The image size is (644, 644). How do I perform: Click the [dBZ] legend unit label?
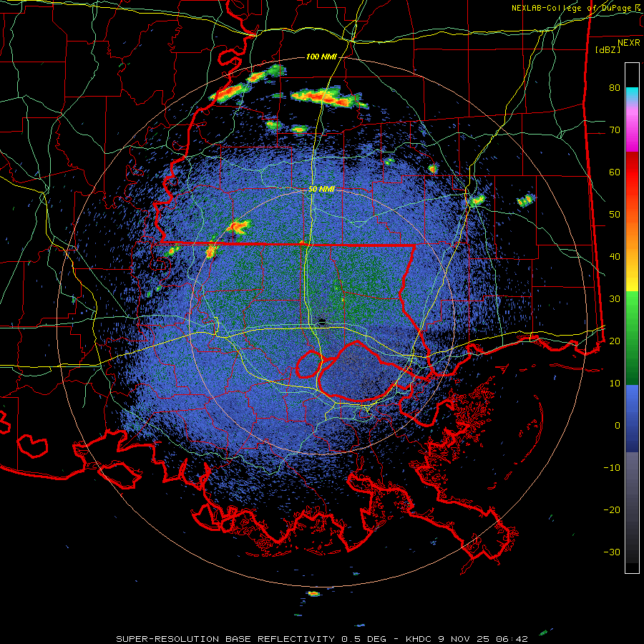click(x=608, y=50)
